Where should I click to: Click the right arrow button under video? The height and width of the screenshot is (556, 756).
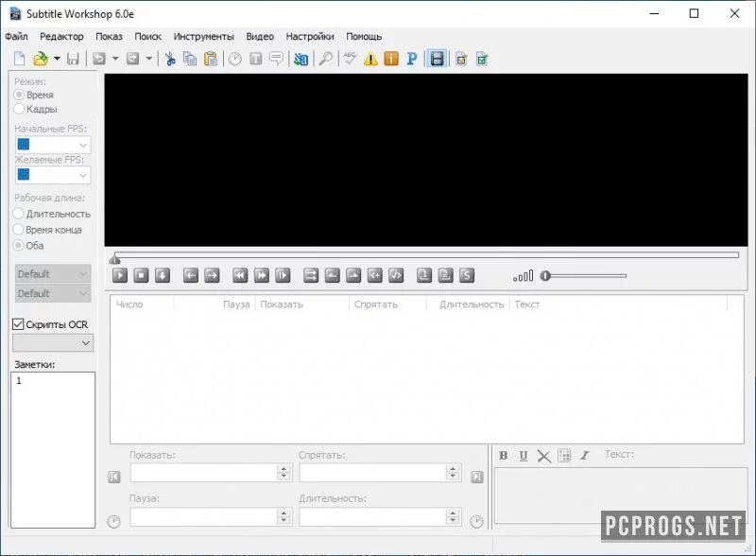212,275
